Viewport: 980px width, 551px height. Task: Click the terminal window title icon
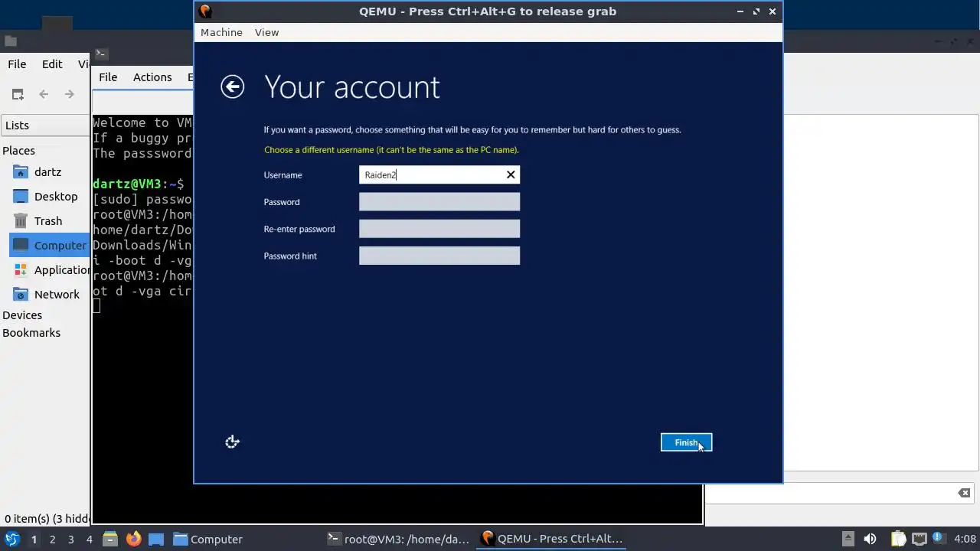pos(101,54)
